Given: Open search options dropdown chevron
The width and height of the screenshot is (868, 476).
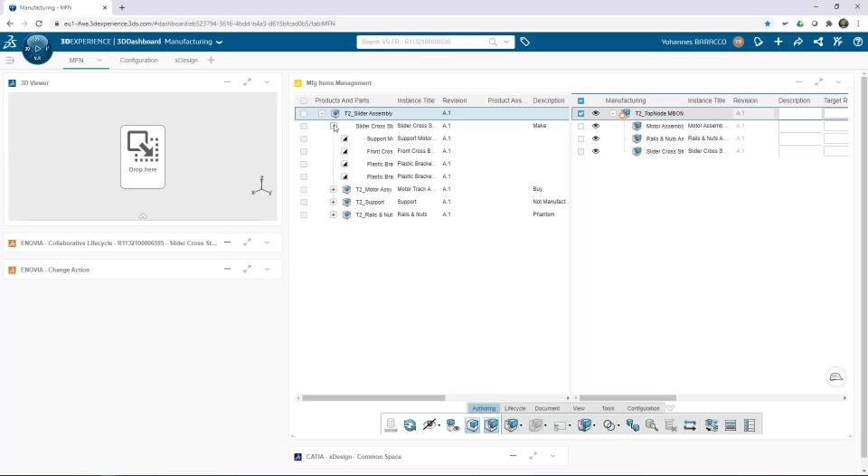Looking at the screenshot, I should tap(506, 43).
